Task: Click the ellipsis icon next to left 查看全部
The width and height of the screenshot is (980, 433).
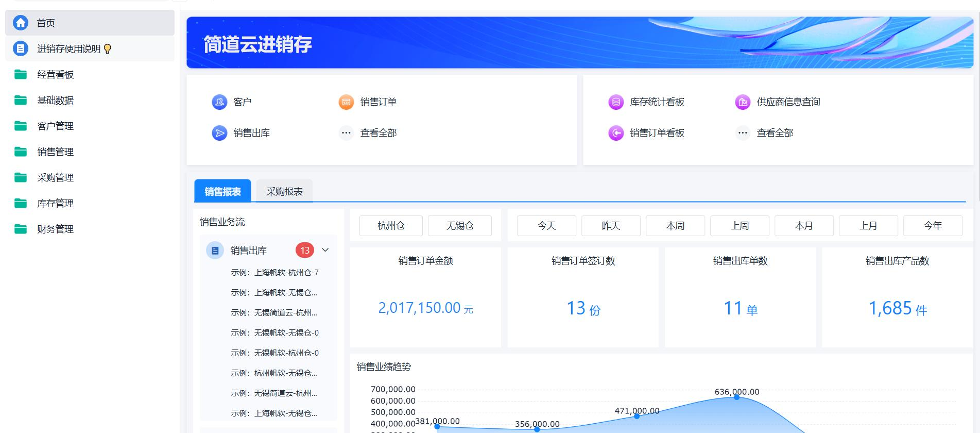Action: click(346, 133)
